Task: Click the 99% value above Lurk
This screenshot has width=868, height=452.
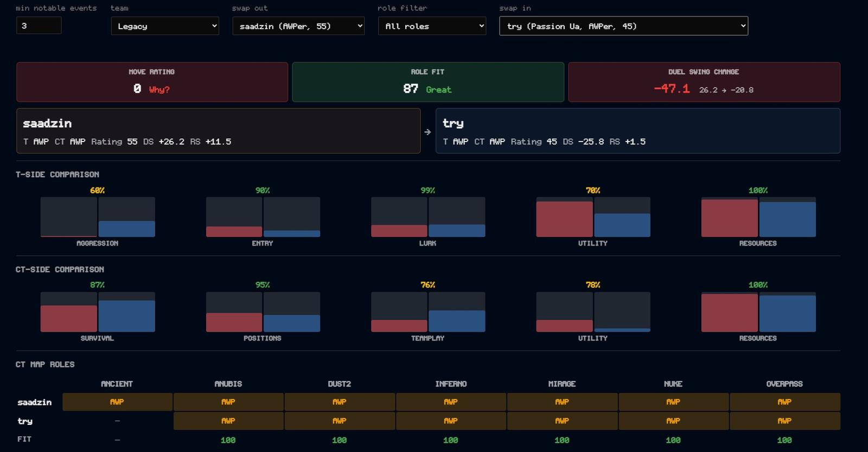Action: tap(428, 190)
